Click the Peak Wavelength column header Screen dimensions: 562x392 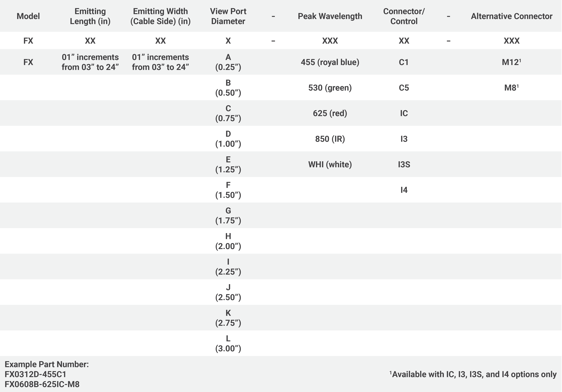click(x=330, y=16)
